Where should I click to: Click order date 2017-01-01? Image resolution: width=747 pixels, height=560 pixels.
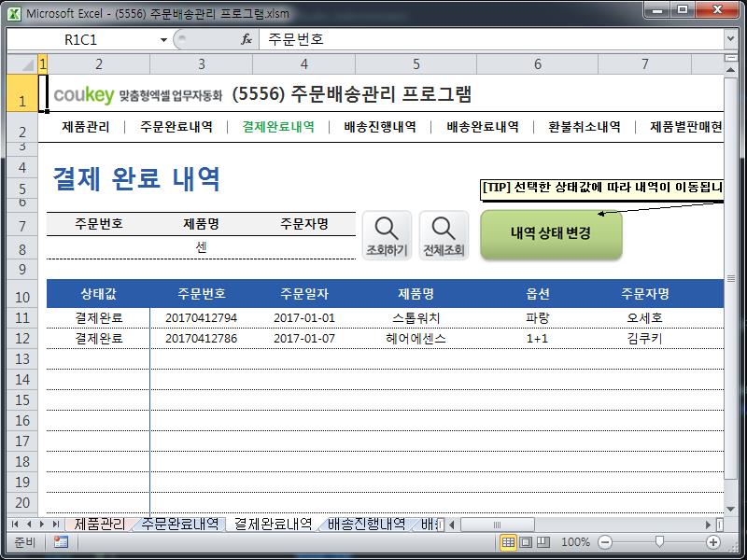coord(304,318)
